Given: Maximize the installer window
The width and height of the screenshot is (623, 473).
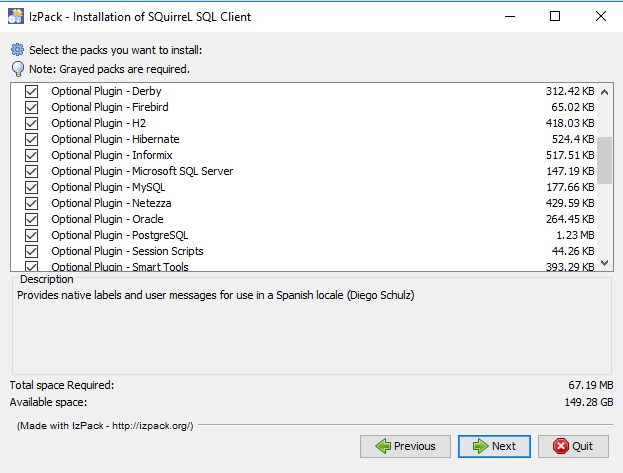Looking at the screenshot, I should point(555,16).
